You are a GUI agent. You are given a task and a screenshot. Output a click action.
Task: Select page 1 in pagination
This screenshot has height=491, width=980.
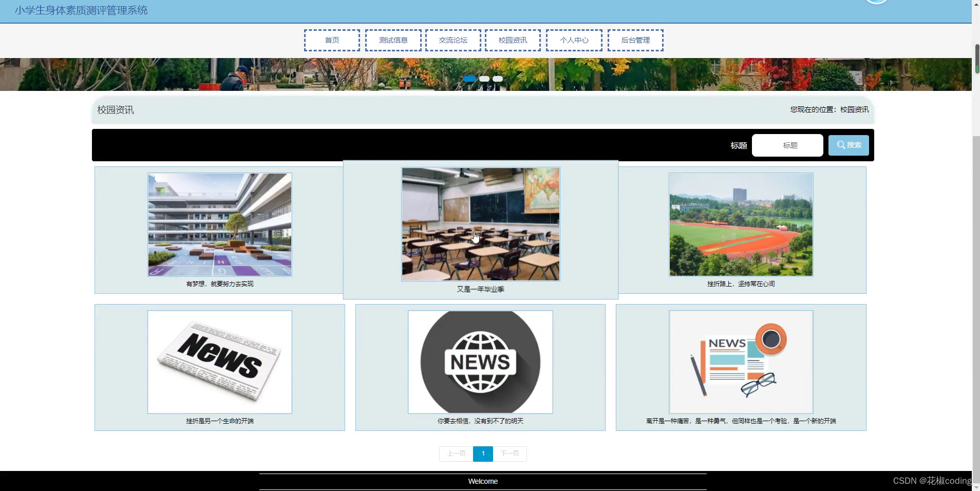tap(483, 454)
